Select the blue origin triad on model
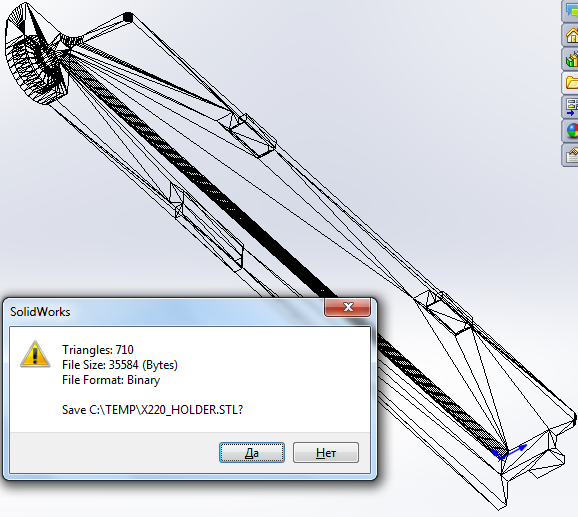Image resolution: width=578 pixels, height=517 pixels. coord(508,453)
